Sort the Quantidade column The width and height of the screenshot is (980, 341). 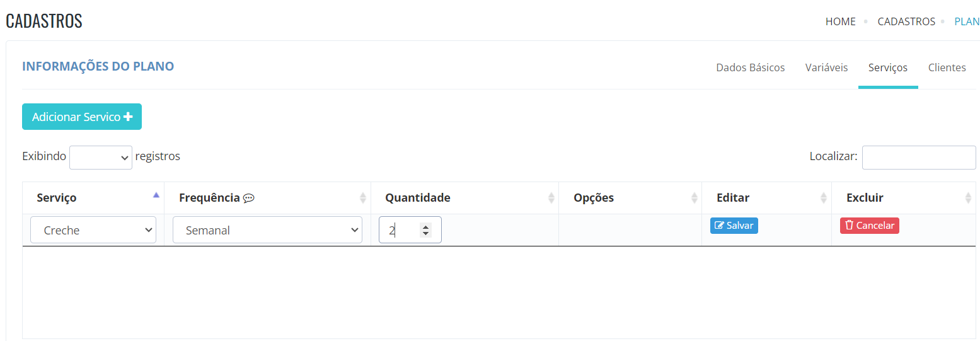[x=551, y=198]
